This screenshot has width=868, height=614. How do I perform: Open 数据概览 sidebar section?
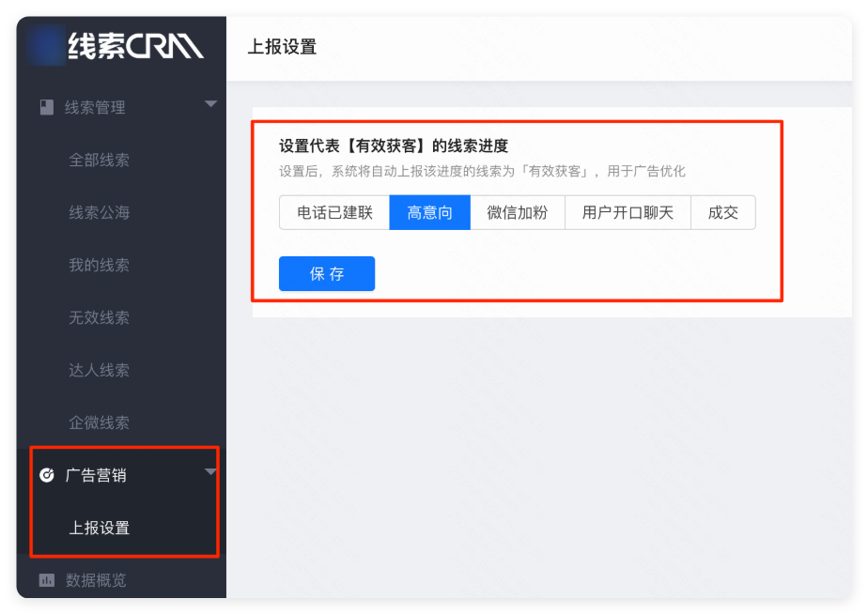(x=96, y=581)
